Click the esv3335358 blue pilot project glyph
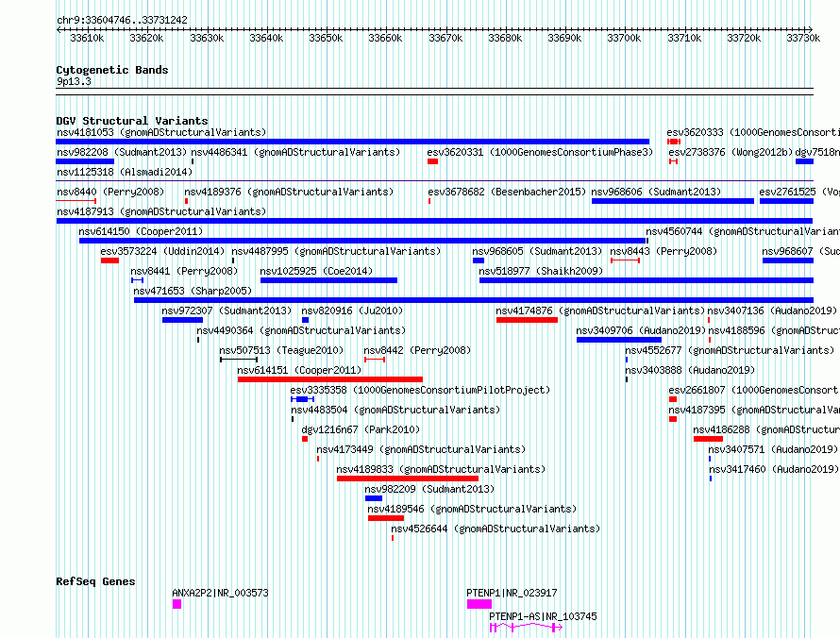The width and height of the screenshot is (840, 638). [x=303, y=399]
